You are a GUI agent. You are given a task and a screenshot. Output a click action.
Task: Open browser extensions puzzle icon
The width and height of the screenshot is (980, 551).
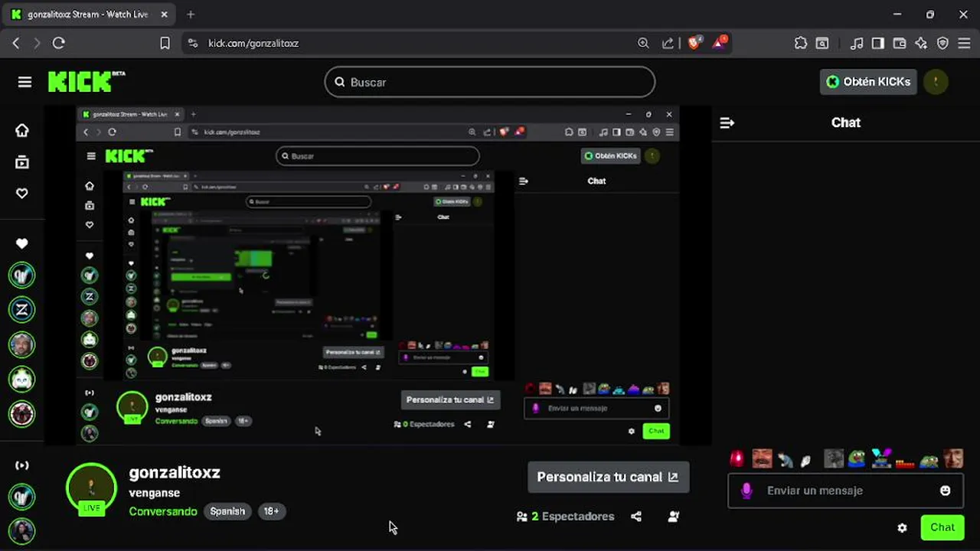801,43
